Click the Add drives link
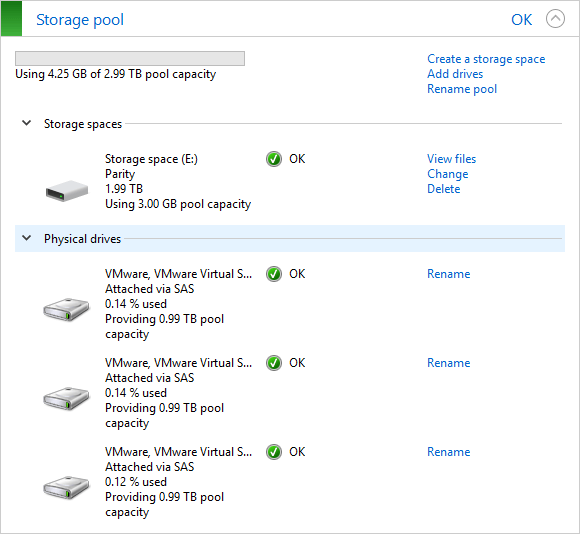Screen dimensions: 580x534 [x=455, y=74]
